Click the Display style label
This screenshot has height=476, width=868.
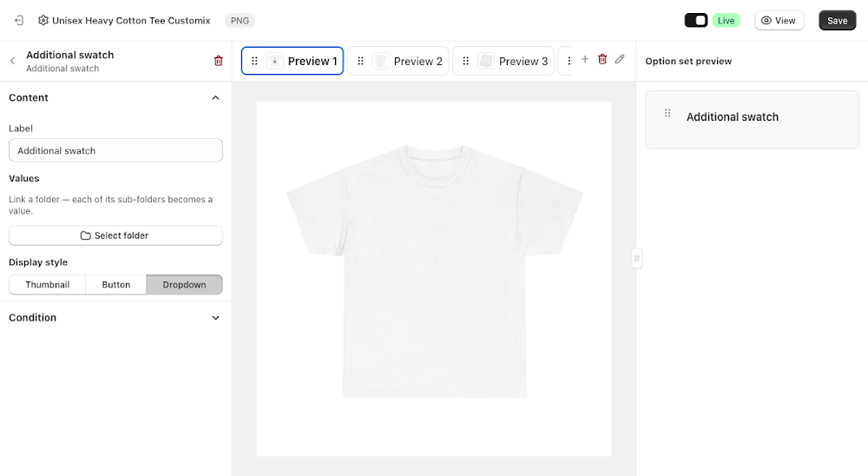tap(38, 262)
